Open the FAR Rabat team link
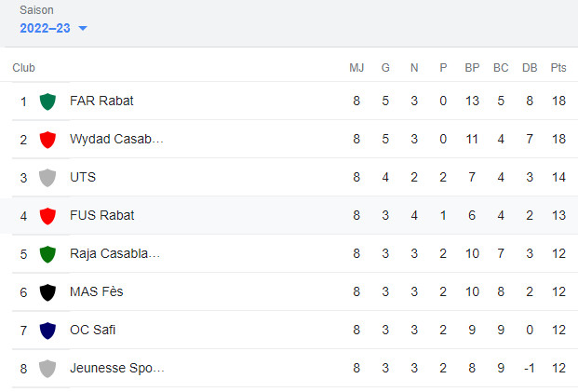 101,101
